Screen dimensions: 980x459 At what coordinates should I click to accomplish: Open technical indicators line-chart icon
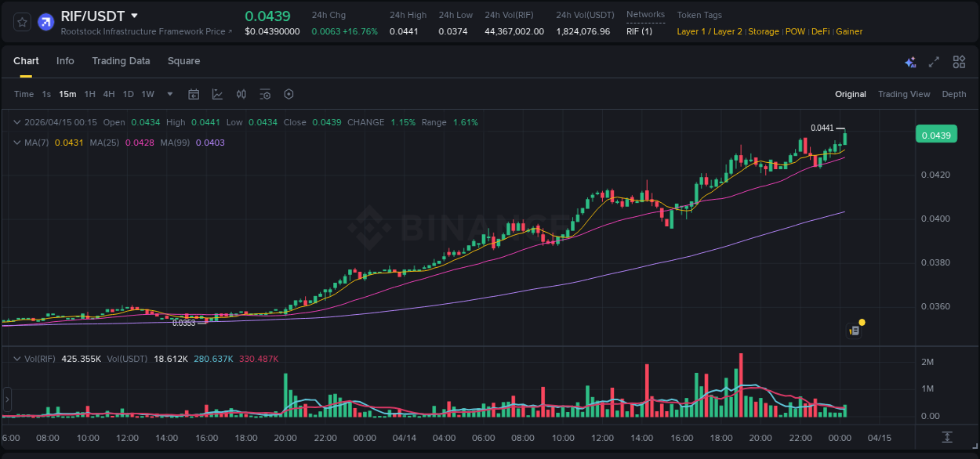[x=217, y=94]
